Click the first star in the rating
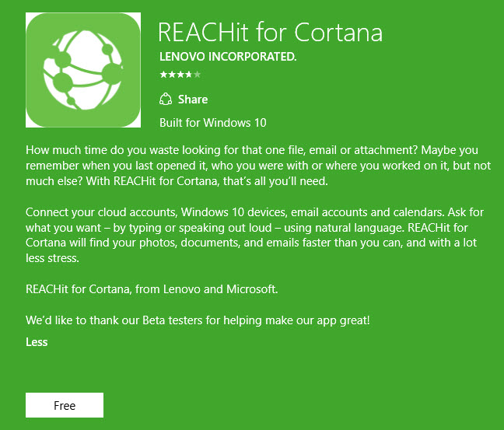The width and height of the screenshot is (504, 430). tap(163, 75)
